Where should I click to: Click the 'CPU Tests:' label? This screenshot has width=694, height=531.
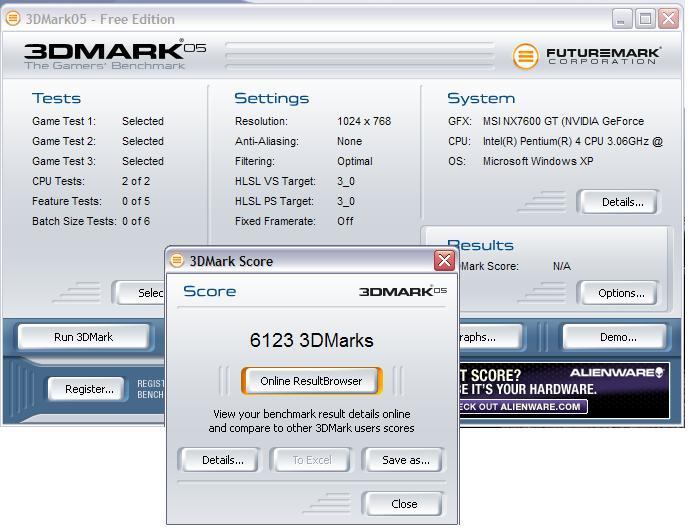[58, 181]
